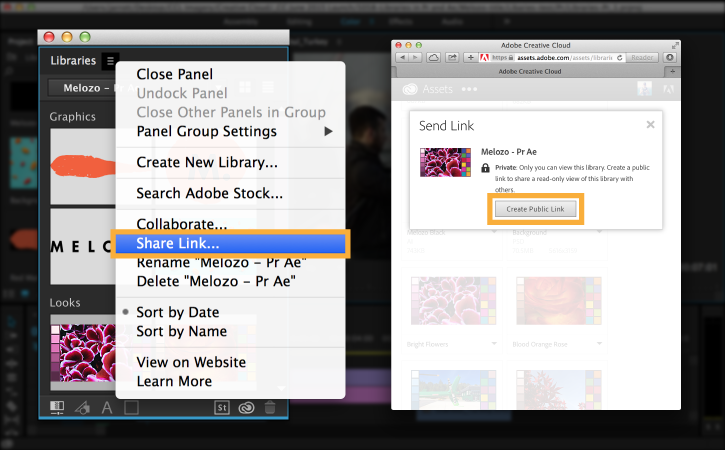
Task: Click the Add Look icon in Libraries footer
Action: tap(57, 407)
